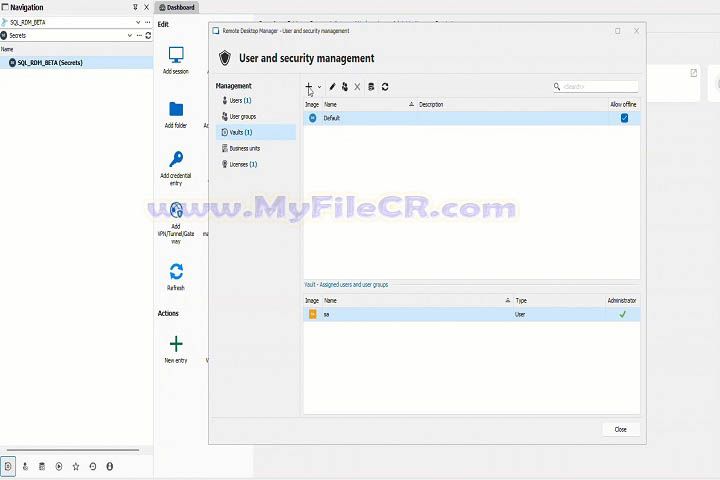The image size is (720, 480).
Task: Select SQL_RDM_BETA (Secrets) tree item
Action: (76, 62)
